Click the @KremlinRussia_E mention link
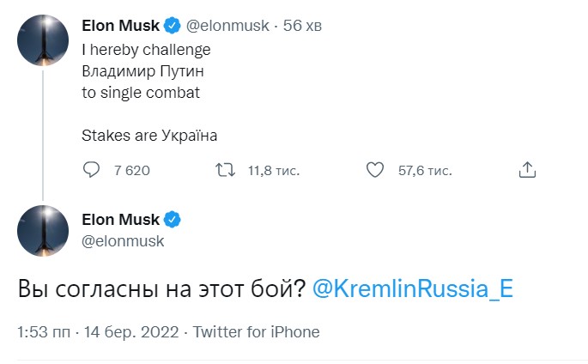 [412, 288]
